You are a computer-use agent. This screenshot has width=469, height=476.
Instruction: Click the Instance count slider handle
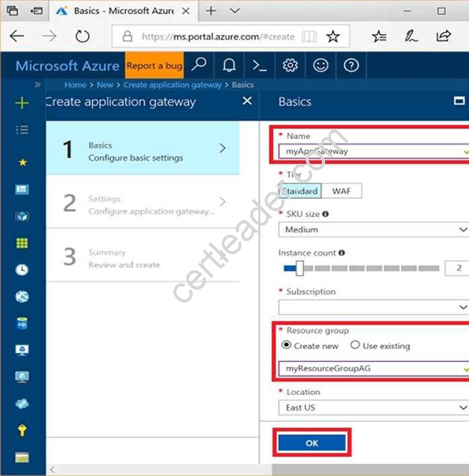pos(300,268)
